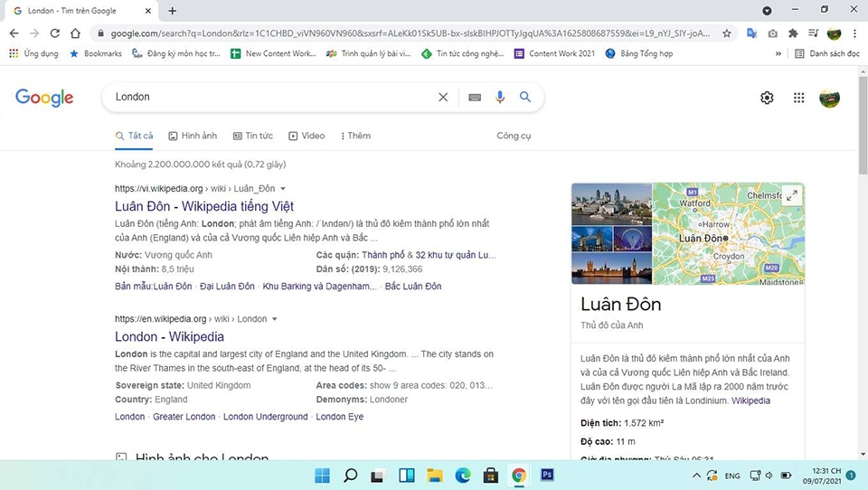Open the Luân Đôn map thumbnail
Screen dimensions: 868x490
coord(729,233)
